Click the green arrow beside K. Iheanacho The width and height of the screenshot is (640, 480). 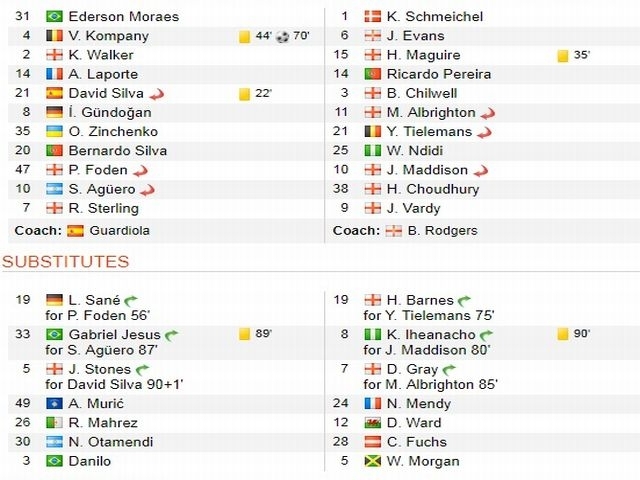tap(486, 336)
